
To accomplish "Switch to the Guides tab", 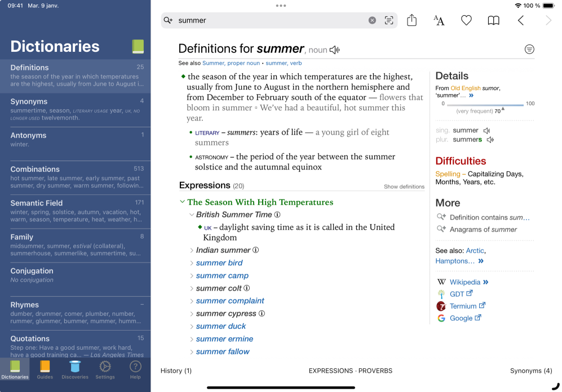I will [x=45, y=369].
